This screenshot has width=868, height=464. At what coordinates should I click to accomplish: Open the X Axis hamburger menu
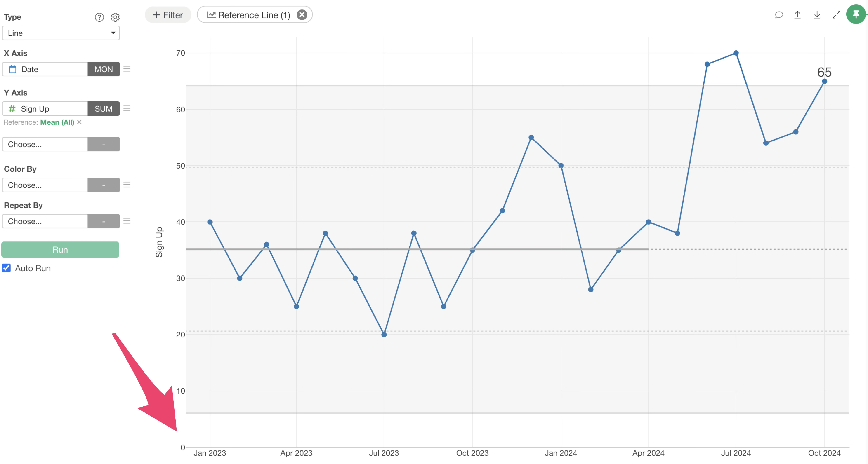127,69
